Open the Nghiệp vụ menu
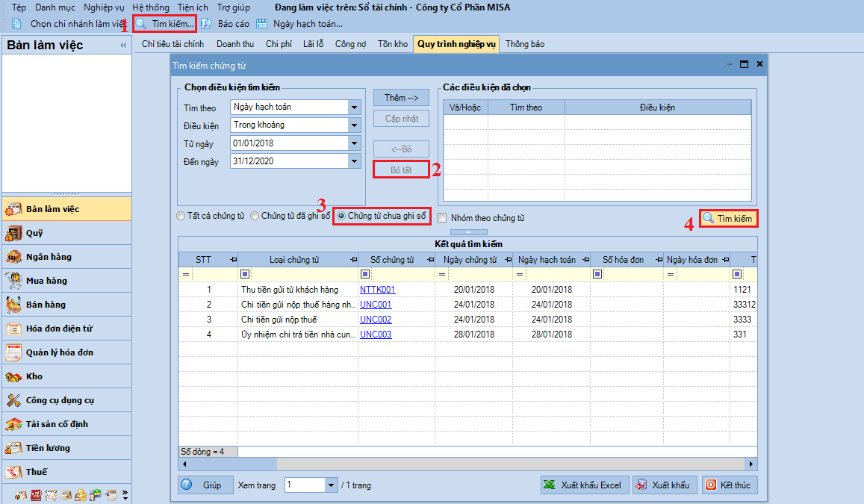This screenshot has width=864, height=504. coord(104,7)
